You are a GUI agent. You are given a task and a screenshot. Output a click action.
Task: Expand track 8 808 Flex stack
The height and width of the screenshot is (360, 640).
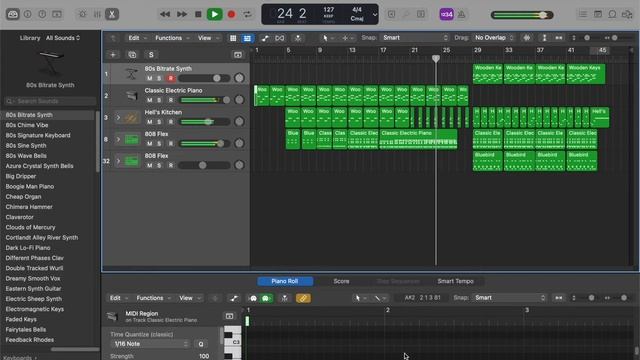tap(118, 139)
